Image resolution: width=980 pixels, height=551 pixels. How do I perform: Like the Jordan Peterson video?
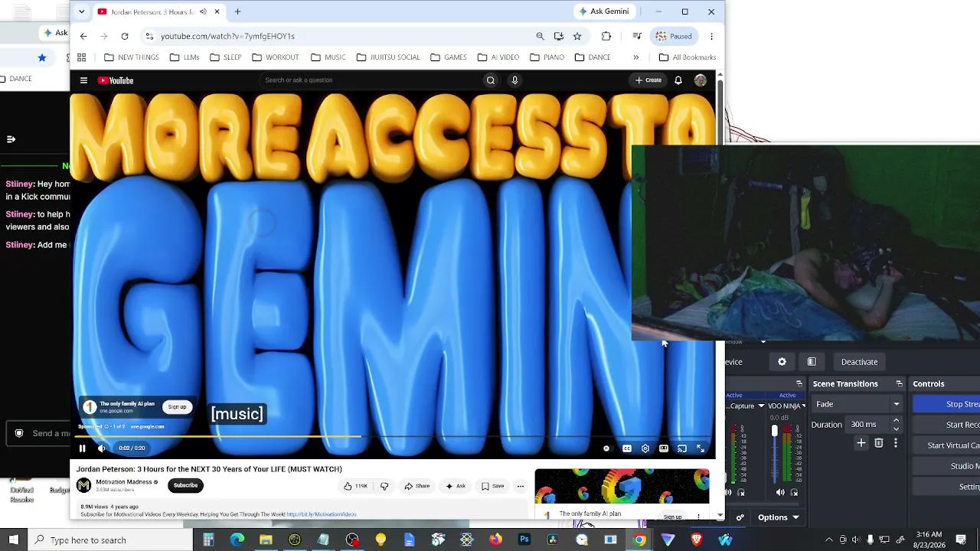pos(356,486)
